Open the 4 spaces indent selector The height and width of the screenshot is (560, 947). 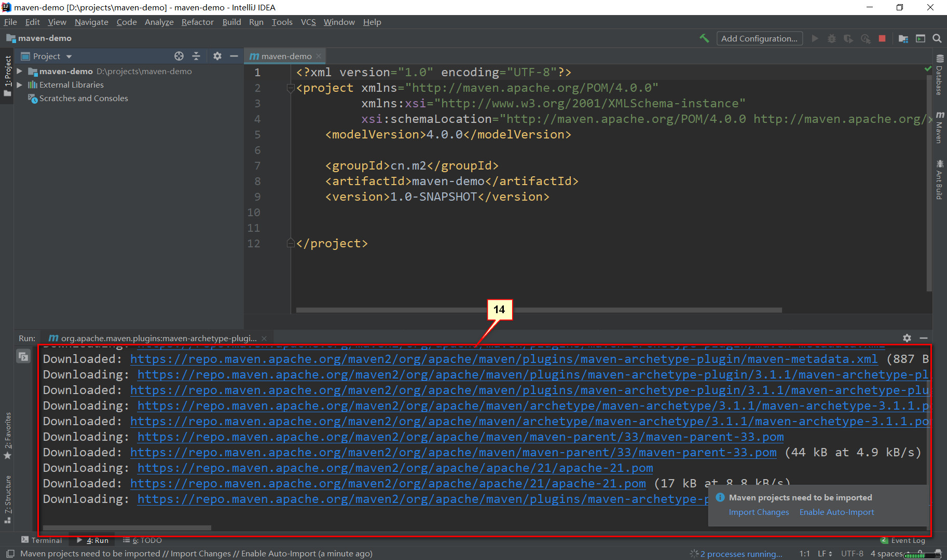(x=886, y=554)
